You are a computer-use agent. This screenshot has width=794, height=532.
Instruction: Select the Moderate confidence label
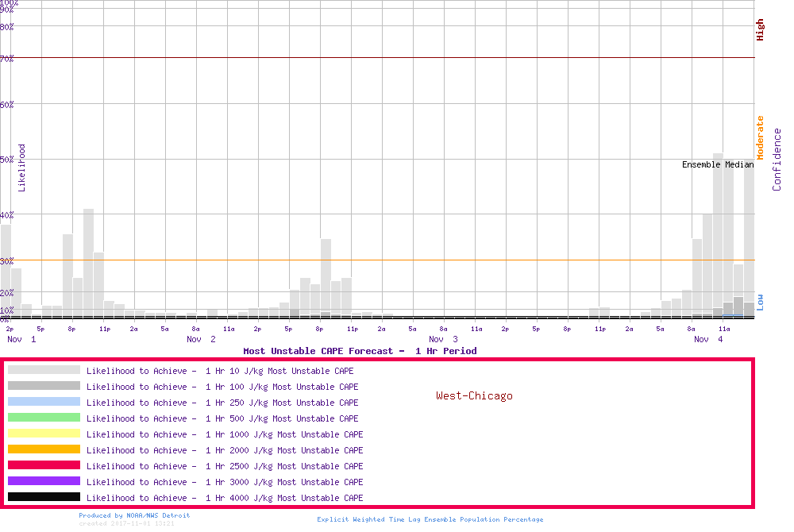(x=760, y=137)
